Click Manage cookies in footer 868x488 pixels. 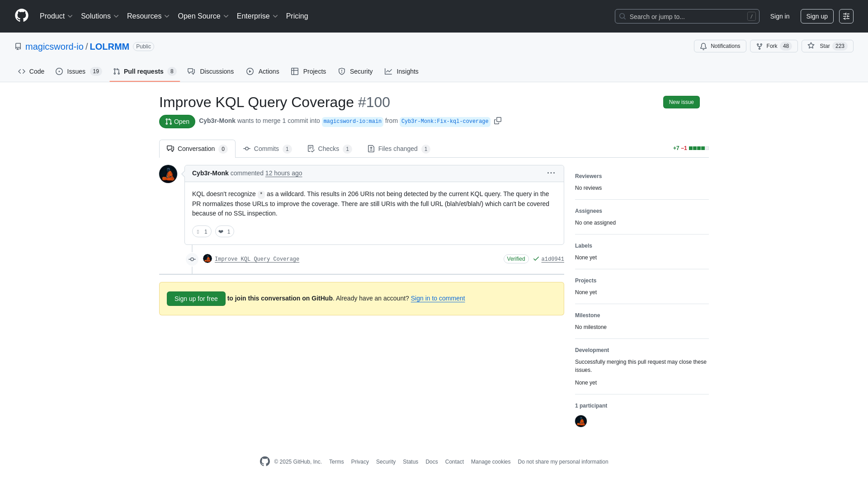tap(491, 462)
